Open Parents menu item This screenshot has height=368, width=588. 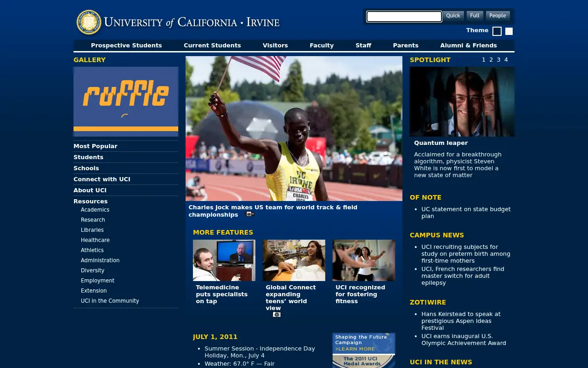pyautogui.click(x=406, y=46)
